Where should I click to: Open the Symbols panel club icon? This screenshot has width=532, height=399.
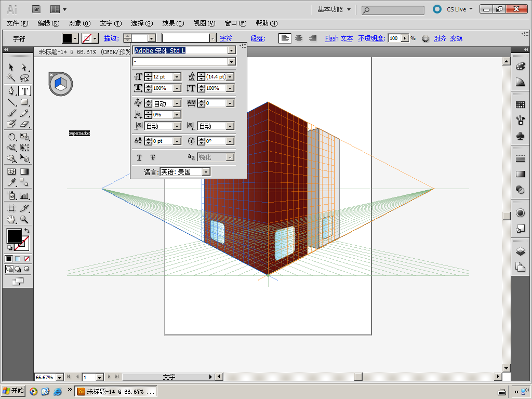(x=520, y=136)
